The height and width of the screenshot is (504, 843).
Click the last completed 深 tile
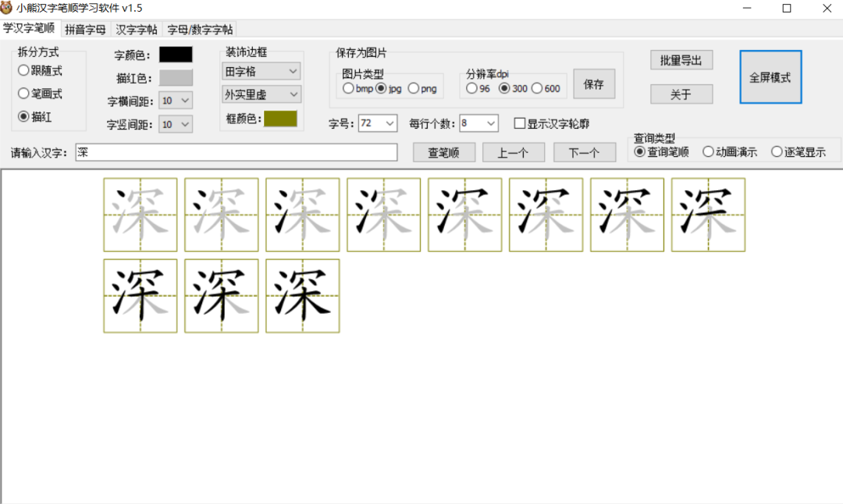[x=303, y=296]
